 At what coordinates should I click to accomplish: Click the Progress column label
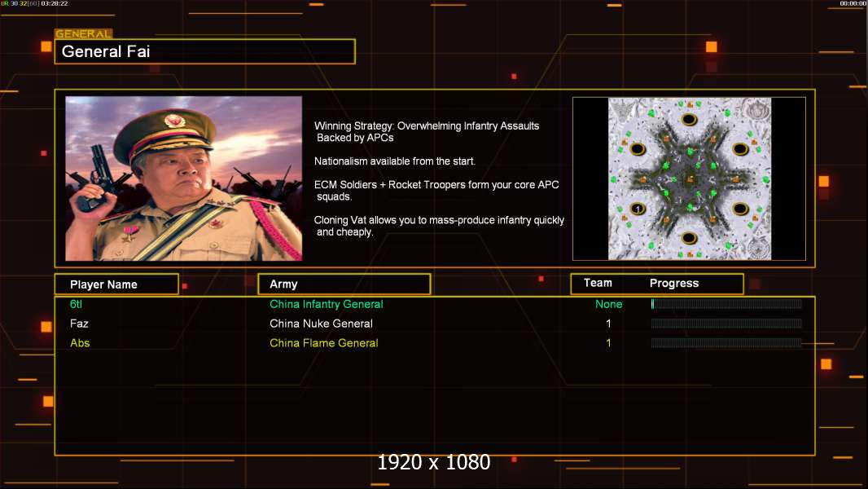(673, 283)
